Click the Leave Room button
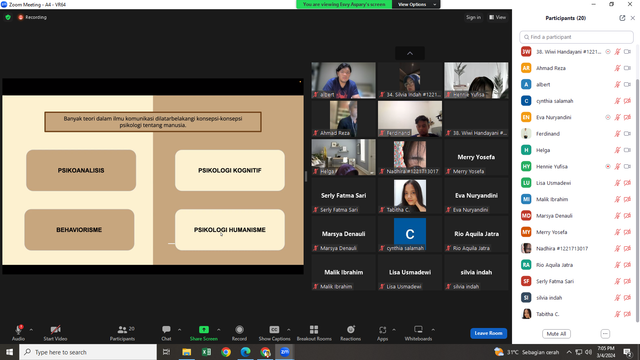Image resolution: width=640 pixels, height=360 pixels. pos(489,333)
